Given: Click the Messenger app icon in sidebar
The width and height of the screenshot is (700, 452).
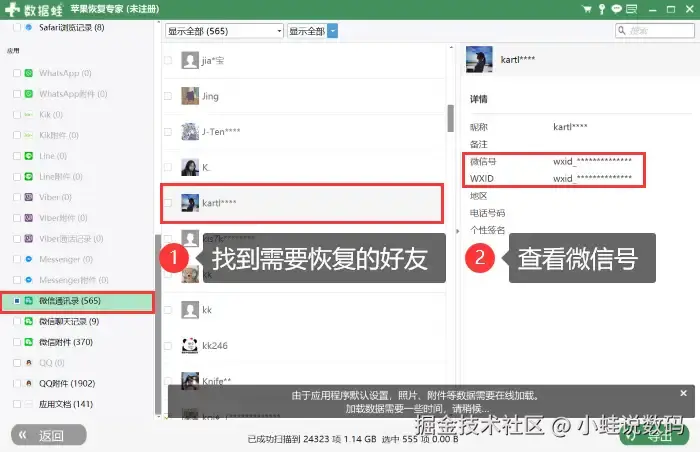Looking at the screenshot, I should coord(29,259).
